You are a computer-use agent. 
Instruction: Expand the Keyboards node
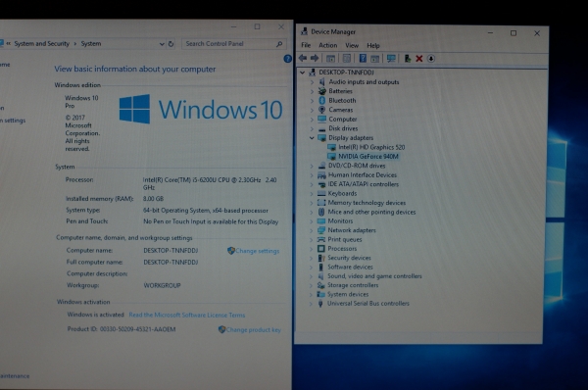pos(312,193)
